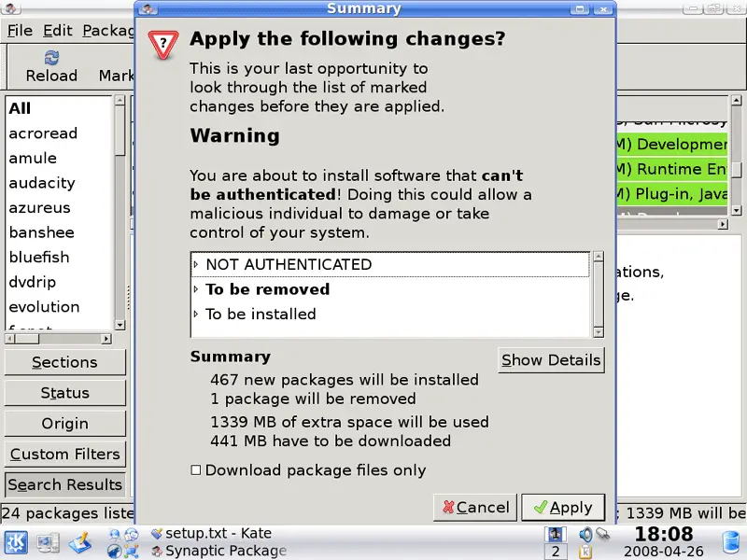Expand the To be removed list
This screenshot has height=560, width=747.
(196, 289)
